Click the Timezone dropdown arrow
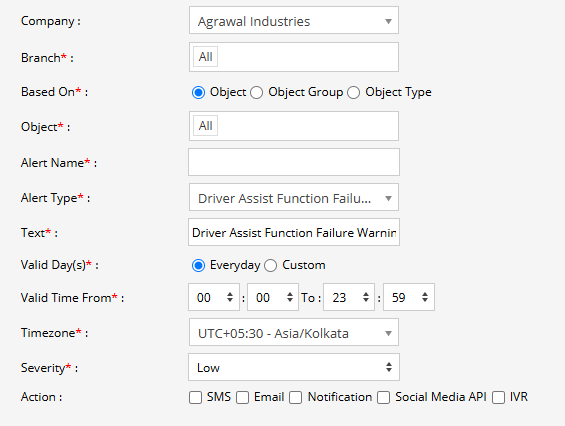This screenshot has height=426, width=565. point(388,333)
